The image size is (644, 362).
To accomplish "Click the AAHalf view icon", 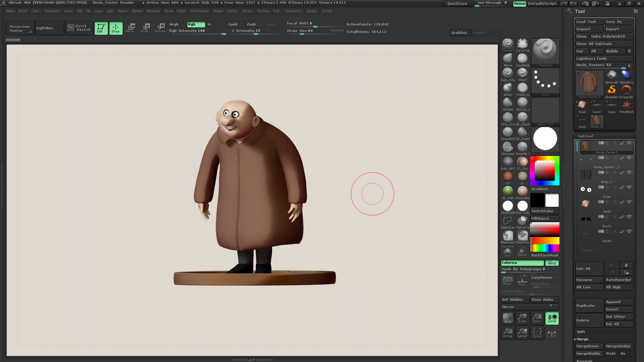I will (522, 333).
